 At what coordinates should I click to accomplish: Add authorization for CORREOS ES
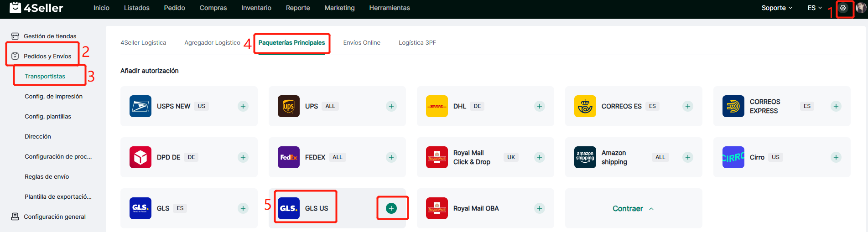coord(688,106)
